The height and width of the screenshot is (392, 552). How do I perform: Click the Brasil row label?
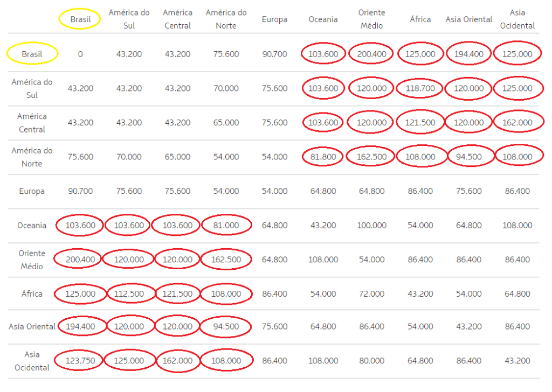pyautogui.click(x=31, y=54)
